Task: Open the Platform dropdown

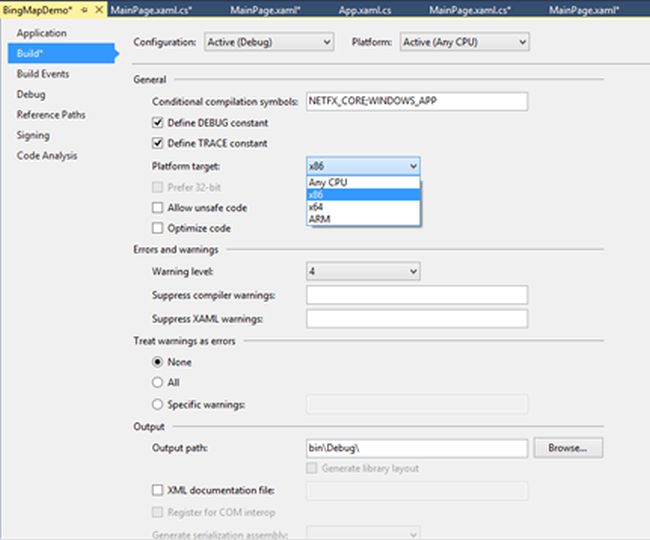Action: point(465,42)
